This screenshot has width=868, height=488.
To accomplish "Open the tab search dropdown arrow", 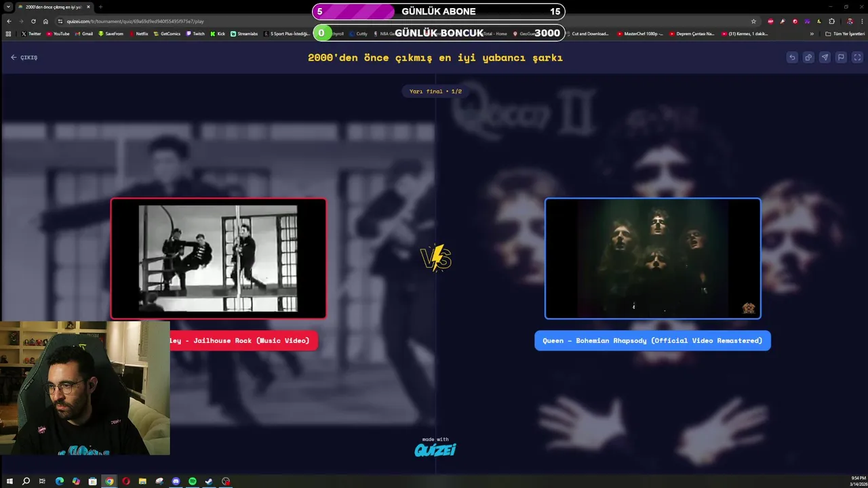I will [7, 7].
